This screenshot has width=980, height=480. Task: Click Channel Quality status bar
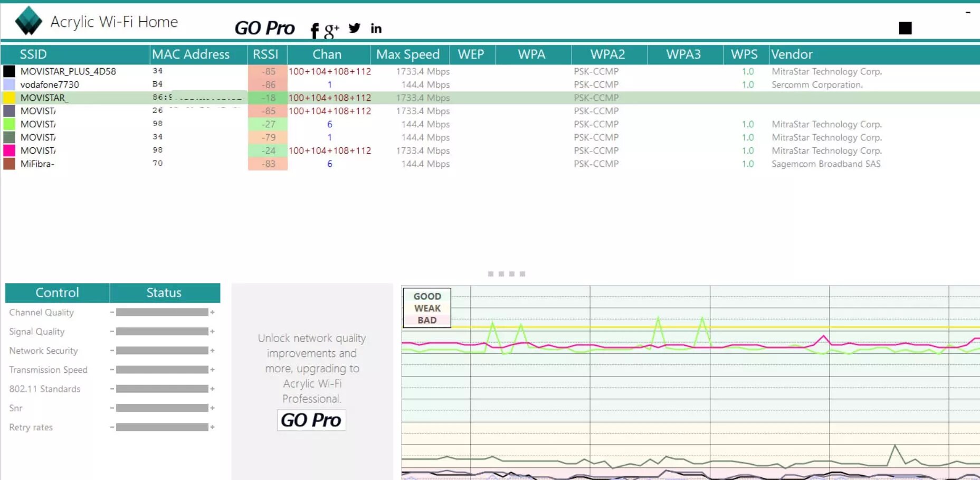point(162,313)
